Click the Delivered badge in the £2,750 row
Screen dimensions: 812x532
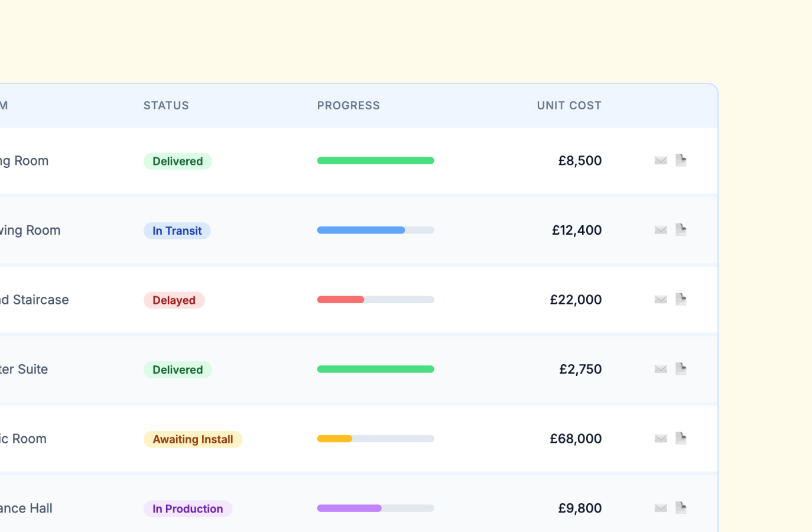tap(178, 369)
